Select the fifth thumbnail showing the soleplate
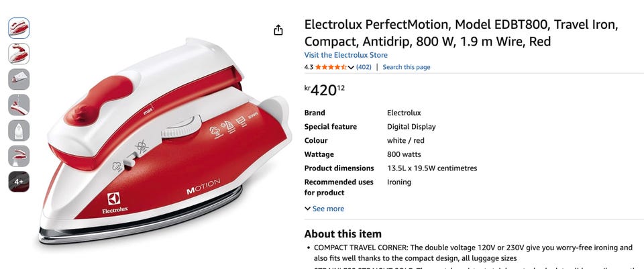The image size is (644, 269). point(19,130)
